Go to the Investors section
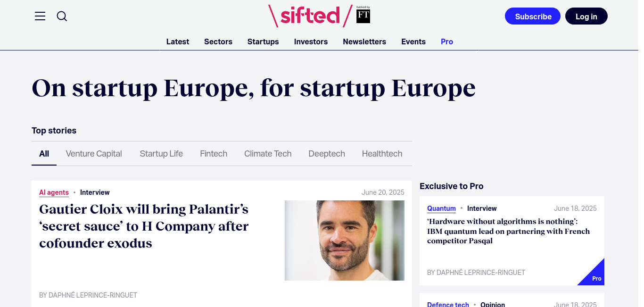This screenshot has width=644, height=307. point(311,41)
